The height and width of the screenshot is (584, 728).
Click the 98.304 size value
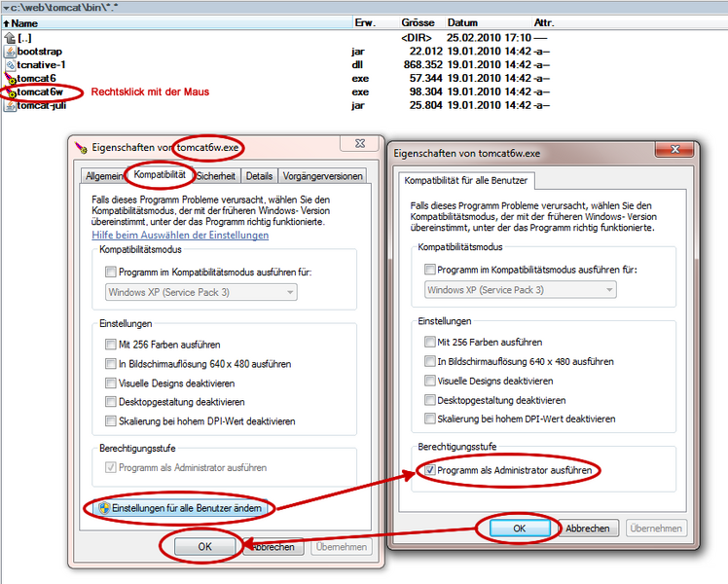[425, 91]
